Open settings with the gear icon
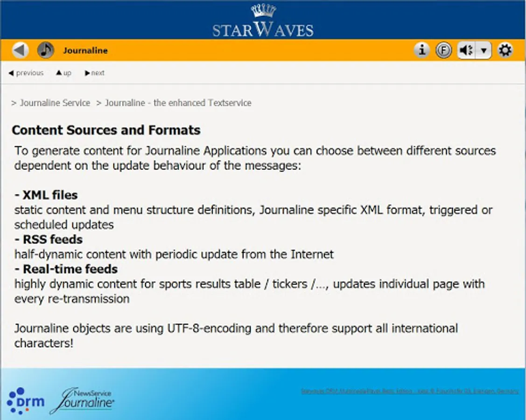 (x=505, y=50)
